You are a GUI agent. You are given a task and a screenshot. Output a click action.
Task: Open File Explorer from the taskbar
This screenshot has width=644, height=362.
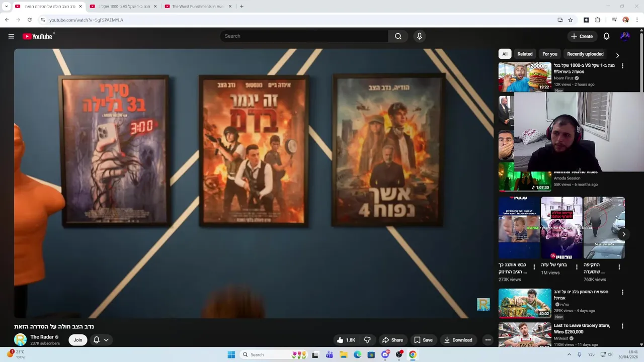343,354
